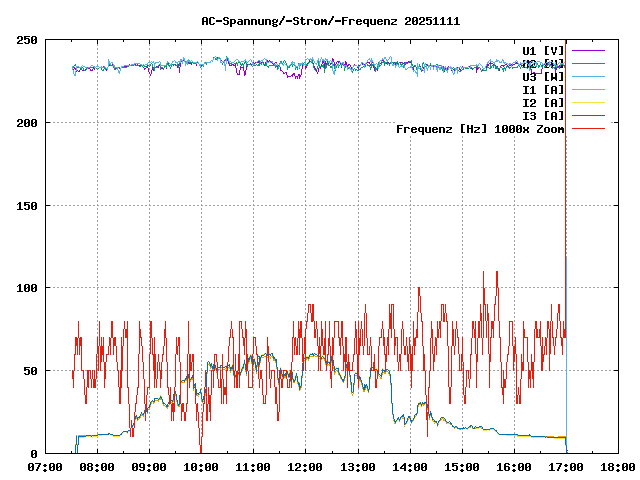This screenshot has height=480, width=640.
Task: Click the 250 y-axis value
Action: point(27,40)
